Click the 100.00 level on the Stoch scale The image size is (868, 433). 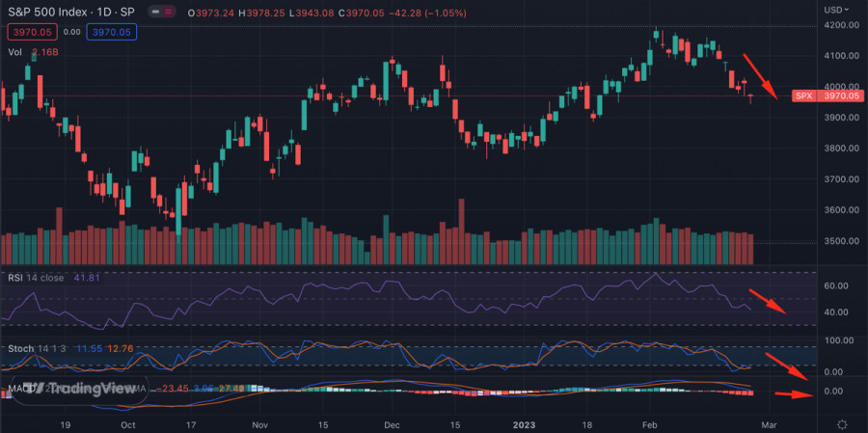tap(839, 340)
